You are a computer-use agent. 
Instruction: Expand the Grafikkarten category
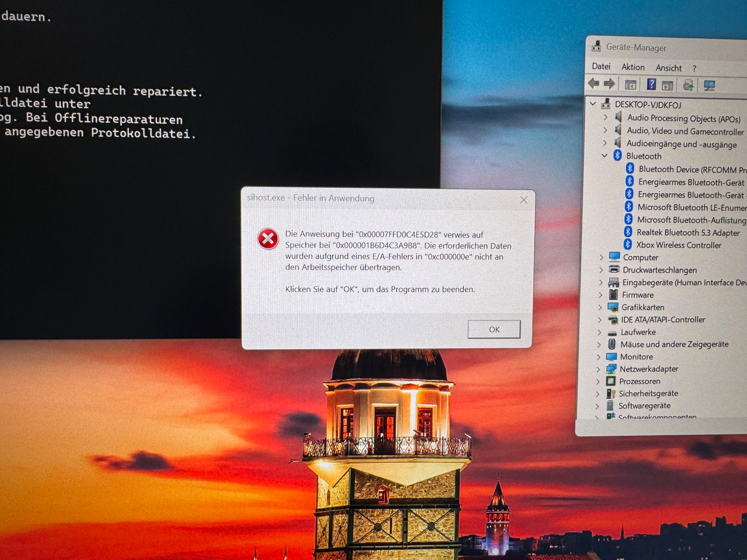coord(600,307)
